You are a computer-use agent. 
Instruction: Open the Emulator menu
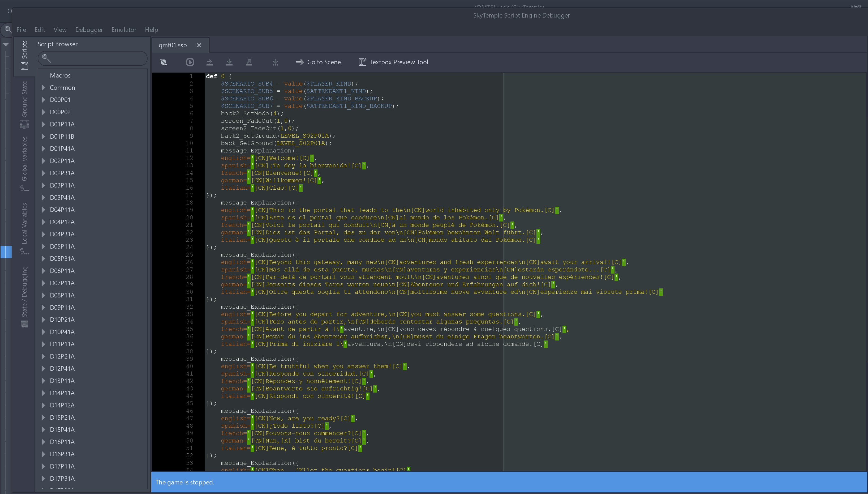click(124, 29)
